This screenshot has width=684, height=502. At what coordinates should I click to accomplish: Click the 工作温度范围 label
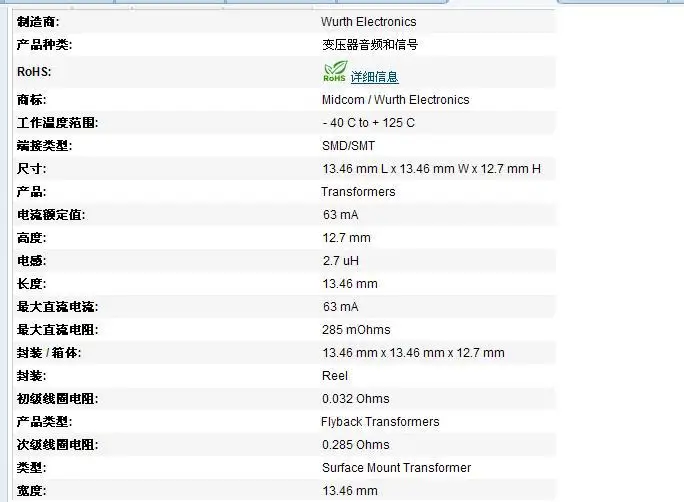coord(58,123)
